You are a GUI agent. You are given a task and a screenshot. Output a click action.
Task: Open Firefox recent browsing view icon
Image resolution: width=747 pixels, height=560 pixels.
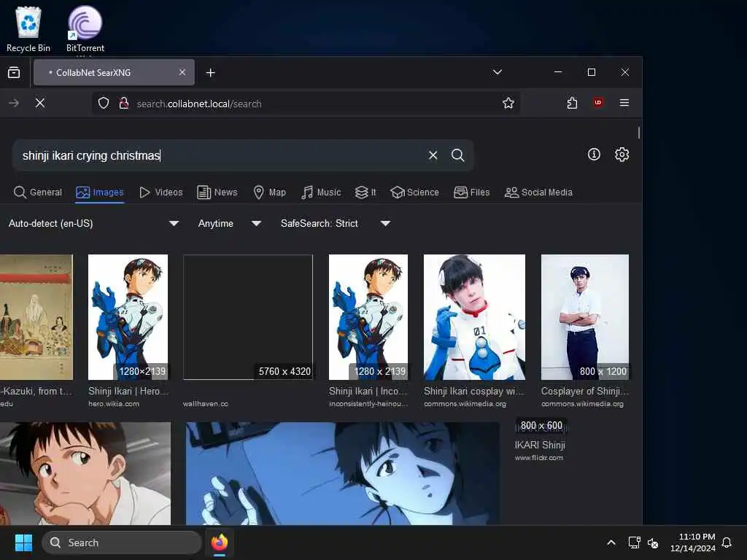(14, 72)
